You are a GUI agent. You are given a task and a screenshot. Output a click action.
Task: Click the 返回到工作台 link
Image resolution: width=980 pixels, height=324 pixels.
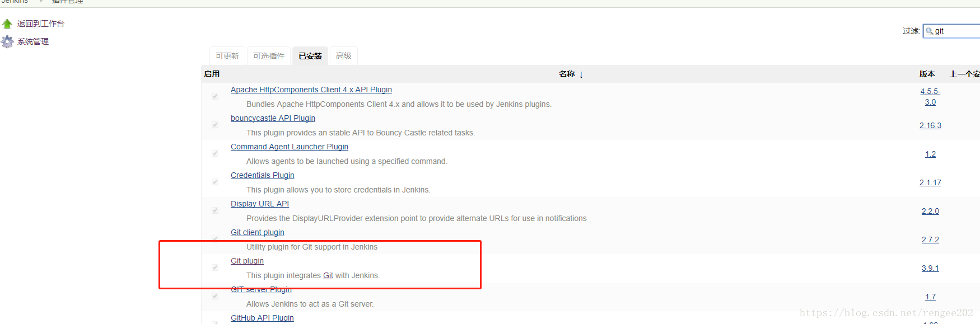coord(41,24)
